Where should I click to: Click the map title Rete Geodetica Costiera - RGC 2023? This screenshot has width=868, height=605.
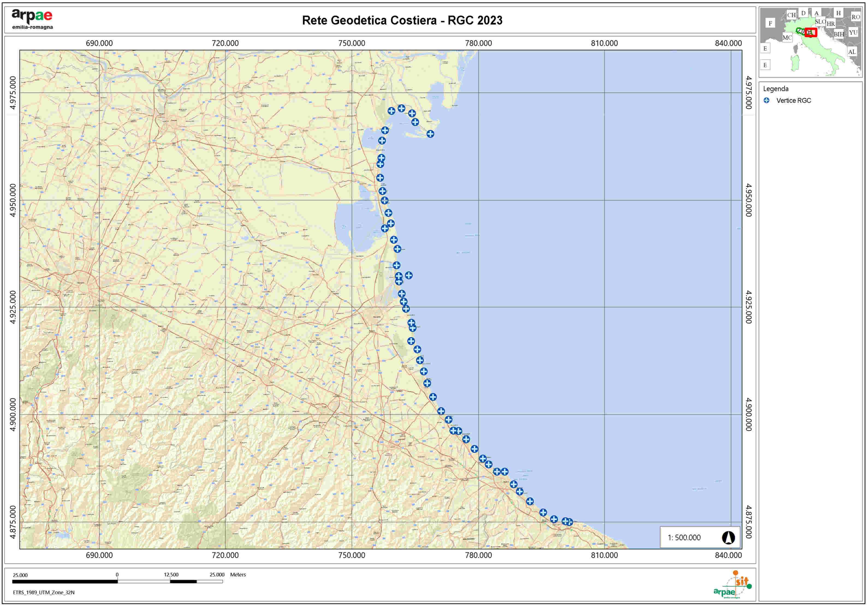(402, 20)
